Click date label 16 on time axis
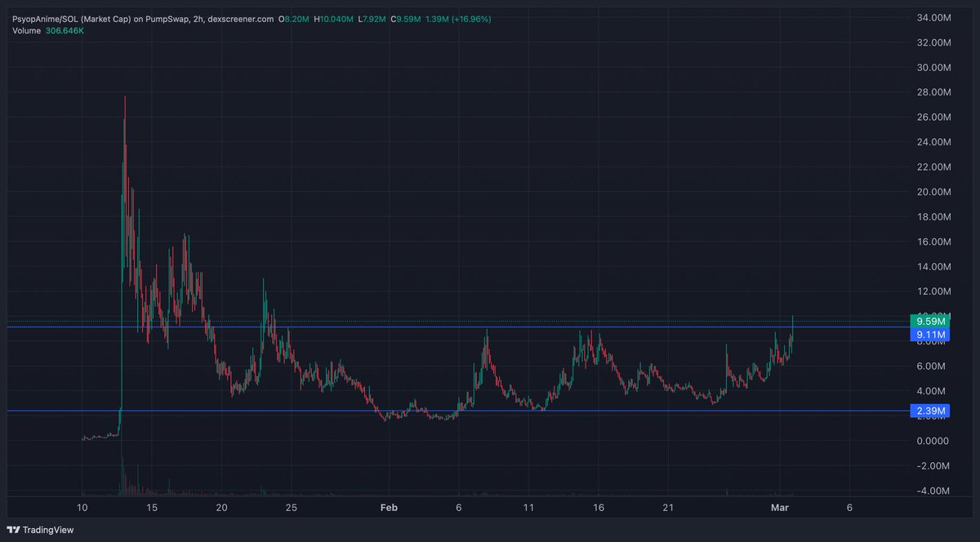 click(599, 507)
